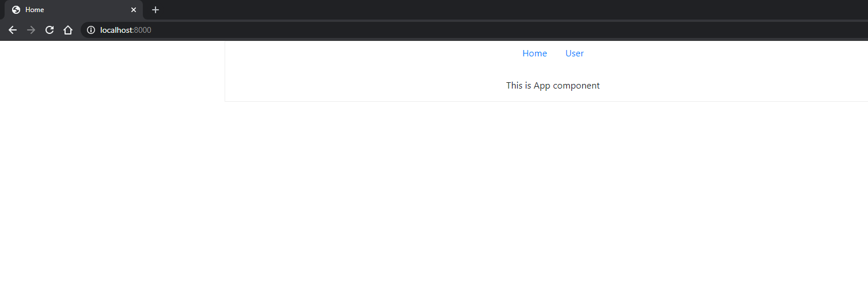The width and height of the screenshot is (868, 287).
Task: Go back using the browser back arrow
Action: [x=13, y=30]
